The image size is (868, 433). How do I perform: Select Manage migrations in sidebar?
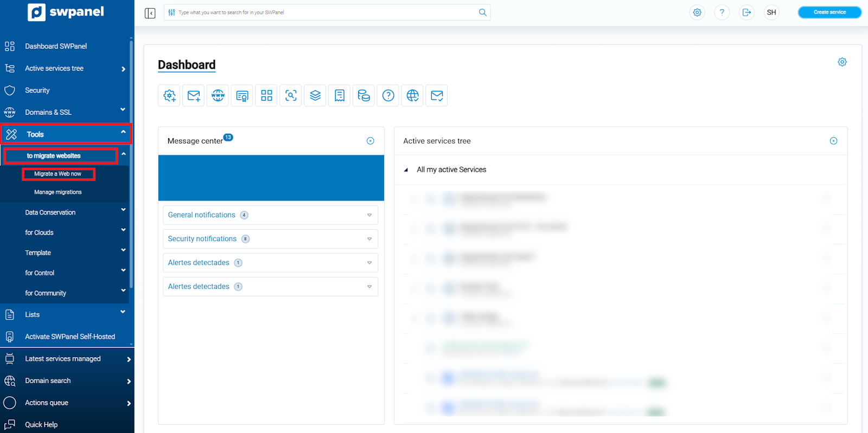pos(58,192)
